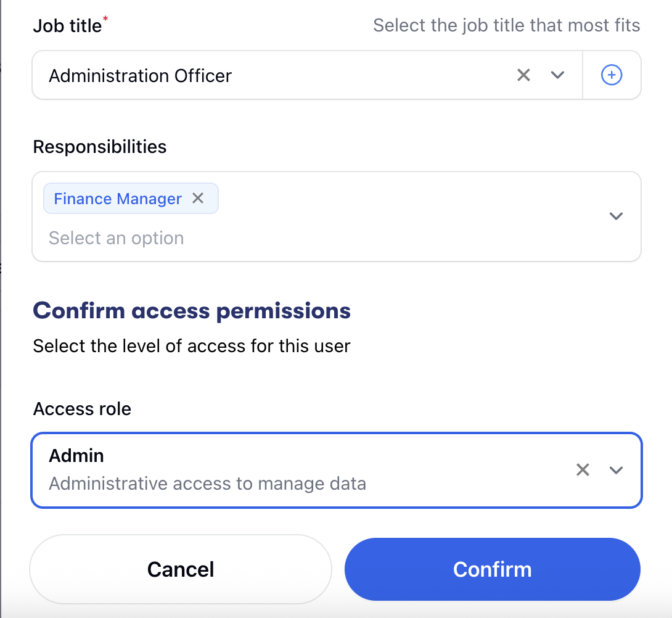Clear the Administration Officer job title
Image resolution: width=672 pixels, height=618 pixels.
click(523, 75)
